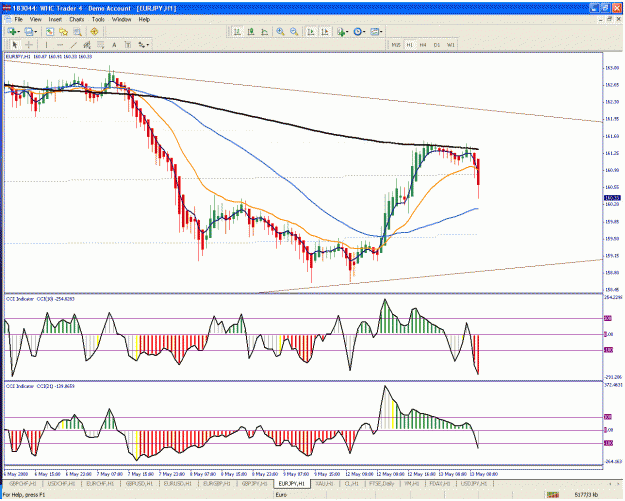Activate the standard cursor mode
The height and width of the screenshot is (501, 625).
(x=15, y=45)
